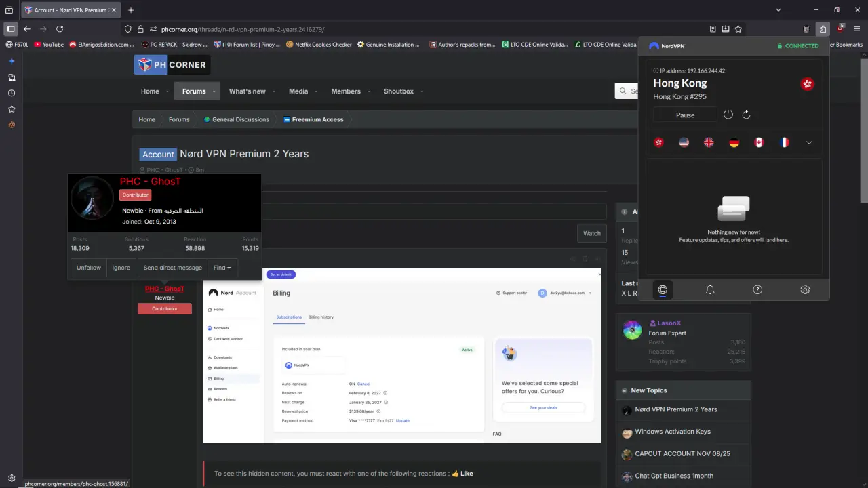Open NordVPN notifications bell
The width and height of the screenshot is (868, 488).
pos(710,289)
